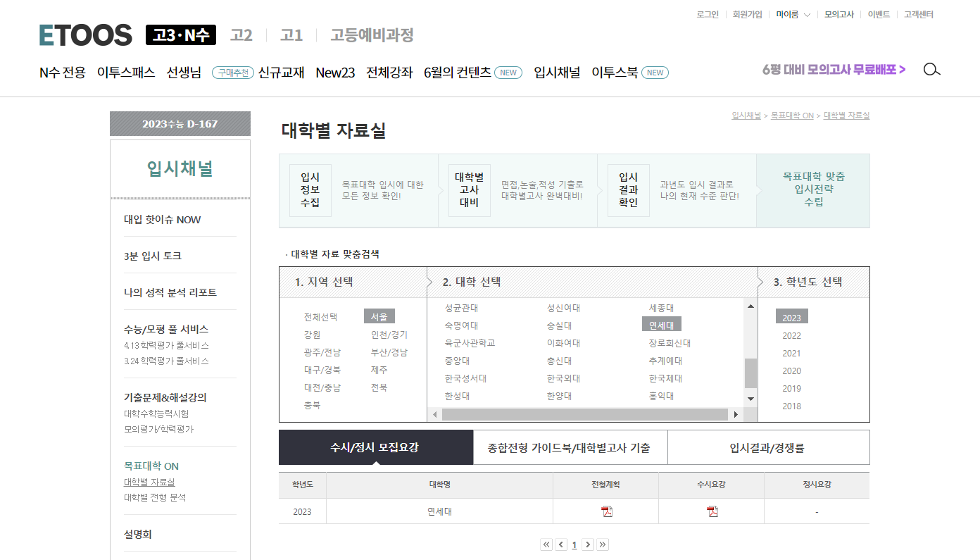Select the 고3·N수 grade tab

pos(181,35)
